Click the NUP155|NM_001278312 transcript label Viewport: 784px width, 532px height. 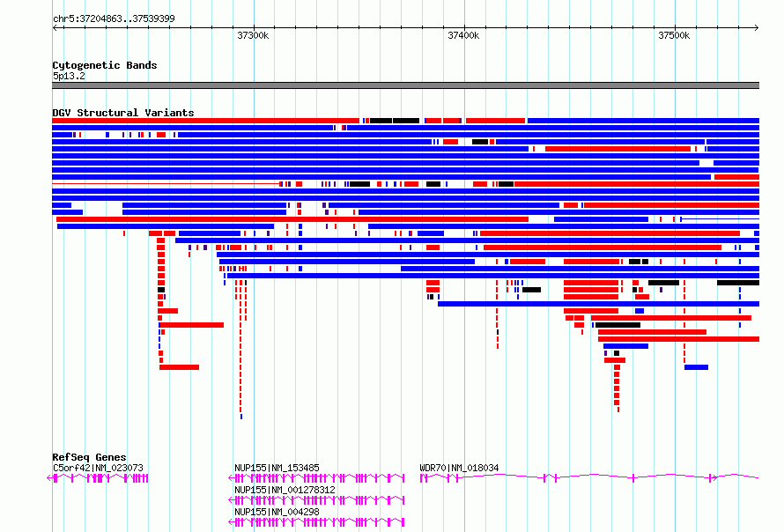(x=285, y=490)
